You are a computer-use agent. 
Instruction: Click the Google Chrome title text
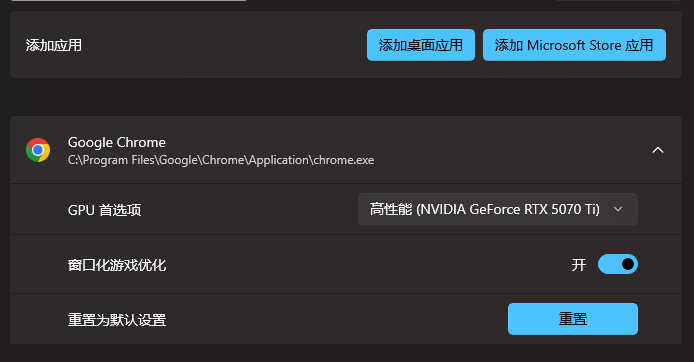(117, 142)
